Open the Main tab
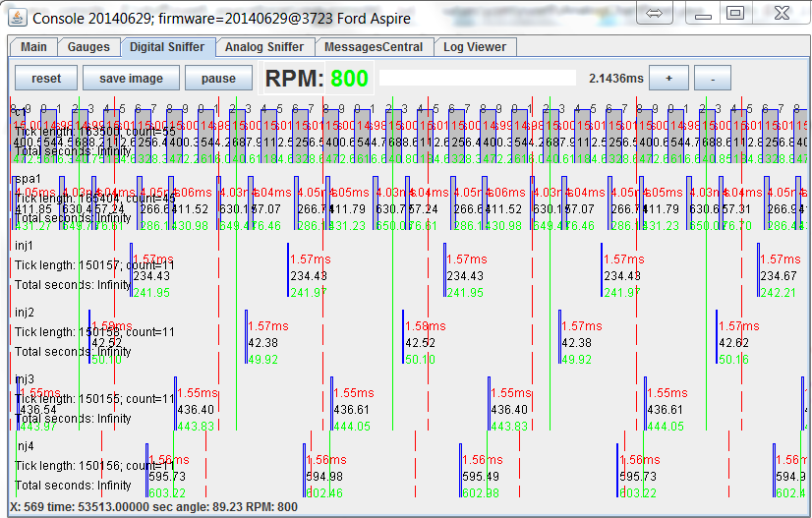 (33, 47)
